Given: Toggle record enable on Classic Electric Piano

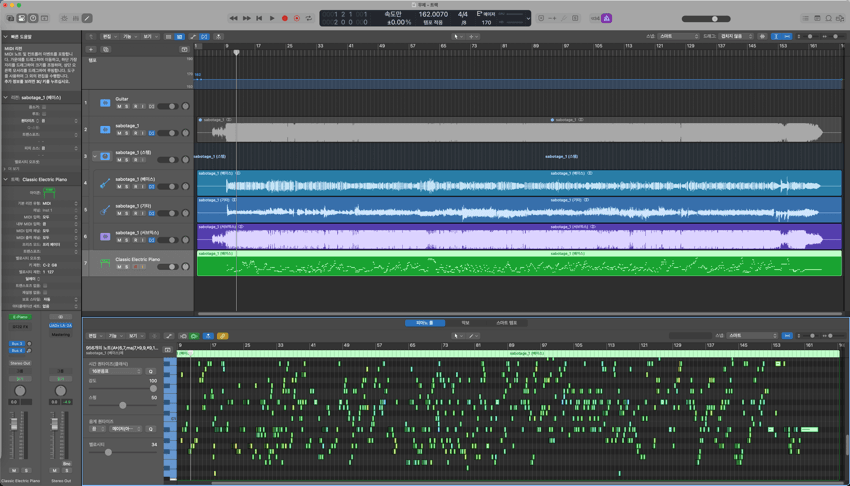Looking at the screenshot, I should coord(135,267).
